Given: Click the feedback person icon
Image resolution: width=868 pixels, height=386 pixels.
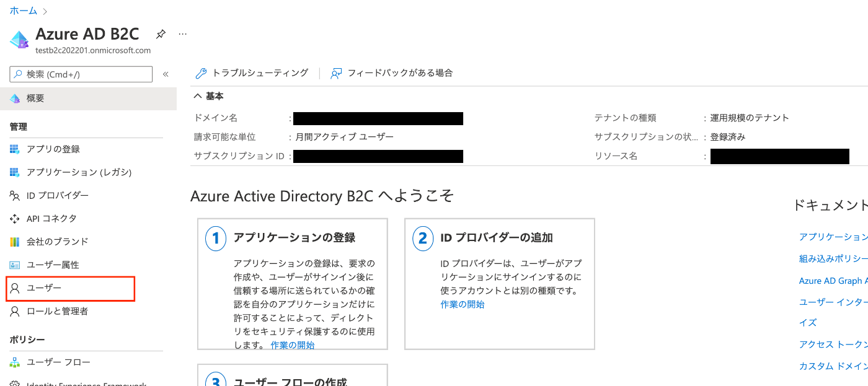Looking at the screenshot, I should click(x=336, y=74).
